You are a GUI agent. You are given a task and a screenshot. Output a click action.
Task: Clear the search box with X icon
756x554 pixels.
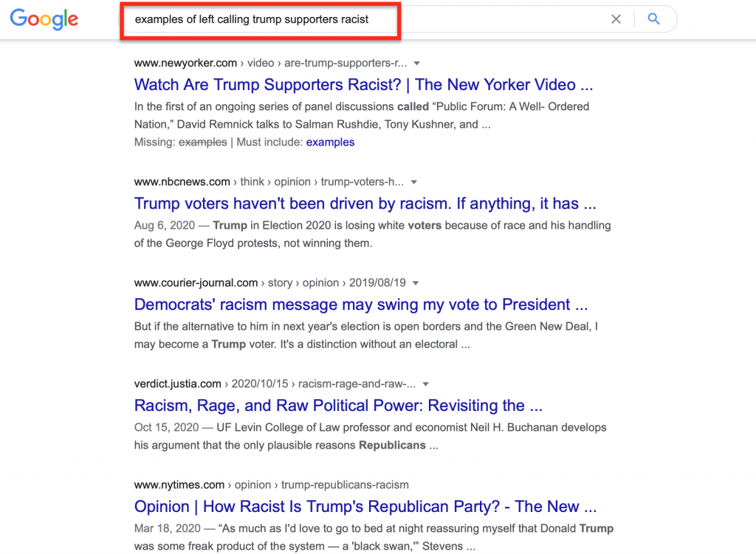point(616,19)
